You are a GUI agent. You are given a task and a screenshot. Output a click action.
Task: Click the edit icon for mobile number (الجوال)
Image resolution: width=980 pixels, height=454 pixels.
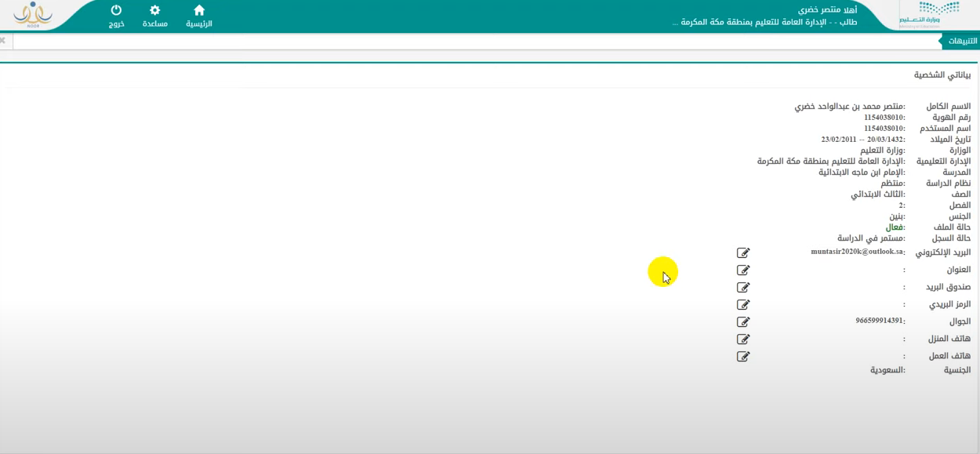[x=743, y=321]
